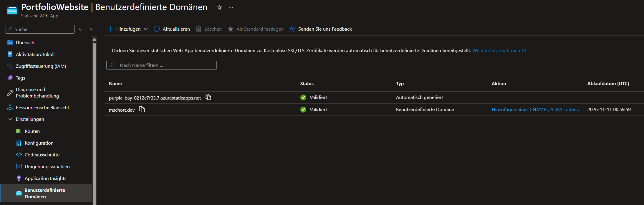Click the Löschen toolbar button label
This screenshot has height=205, width=644.
[213, 29]
